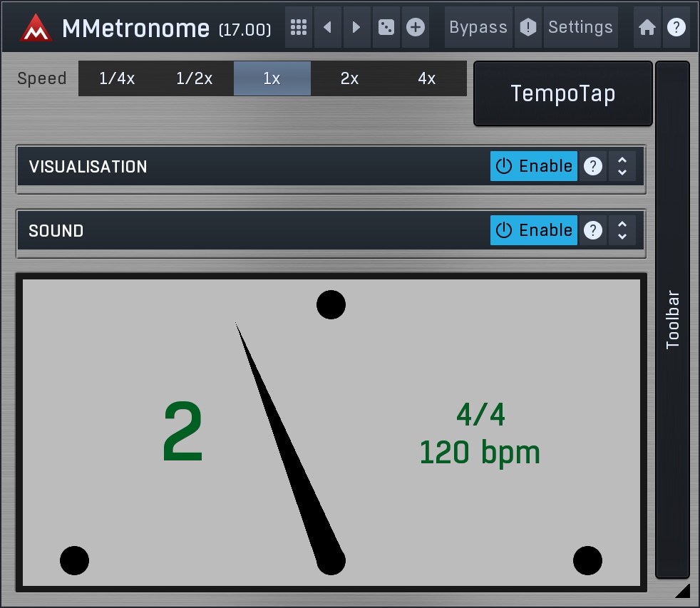Go to previous preset arrow

click(x=328, y=28)
